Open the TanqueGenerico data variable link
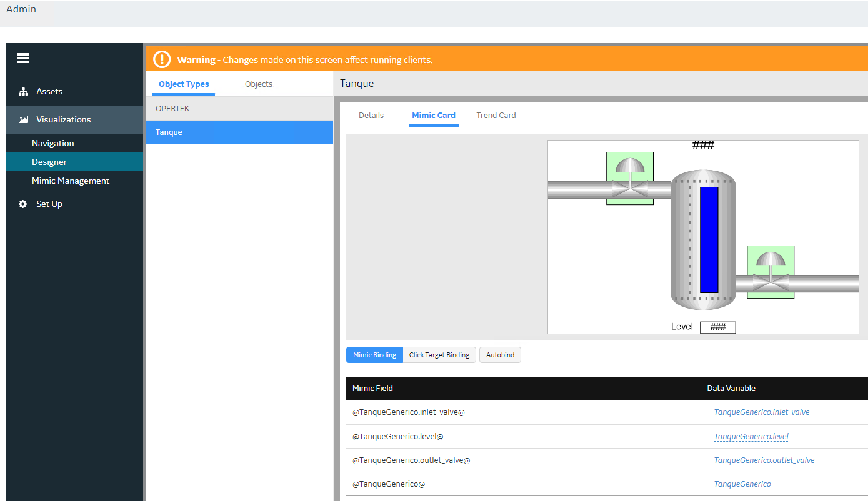This screenshot has height=501, width=868. [742, 484]
